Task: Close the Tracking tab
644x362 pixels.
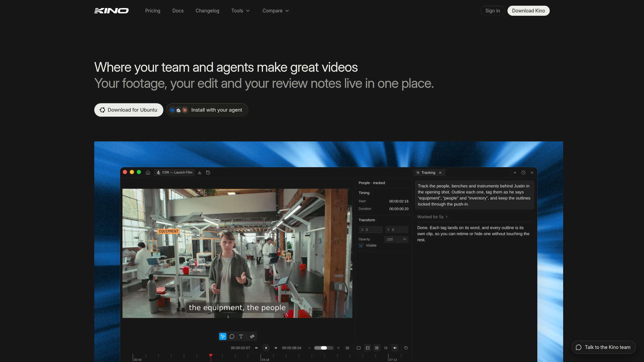Action: pyautogui.click(x=440, y=173)
